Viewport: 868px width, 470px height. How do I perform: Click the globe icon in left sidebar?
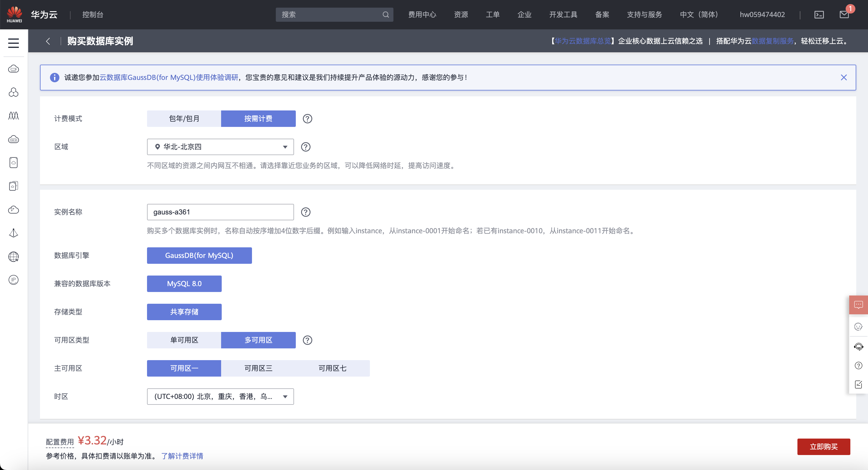pos(14,256)
